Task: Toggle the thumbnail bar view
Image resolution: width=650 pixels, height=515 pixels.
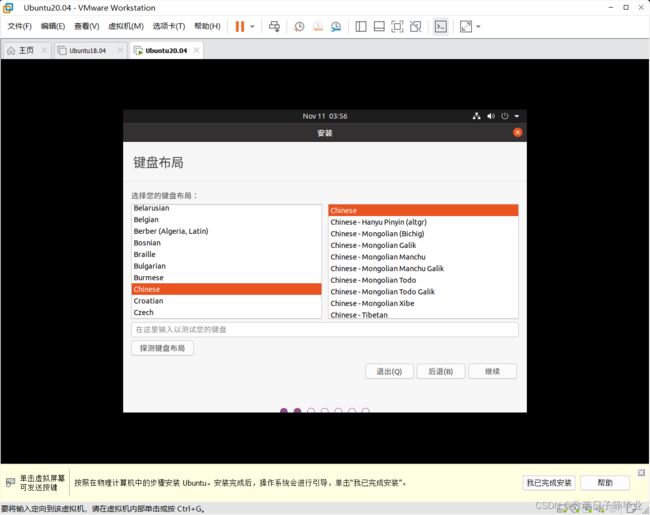Action: 379,27
